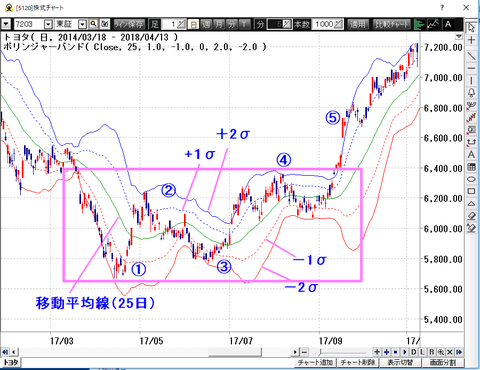The image size is (480, 370).
Task: Adjust the 本数 1000 bar count spinner
Action: [x=339, y=24]
